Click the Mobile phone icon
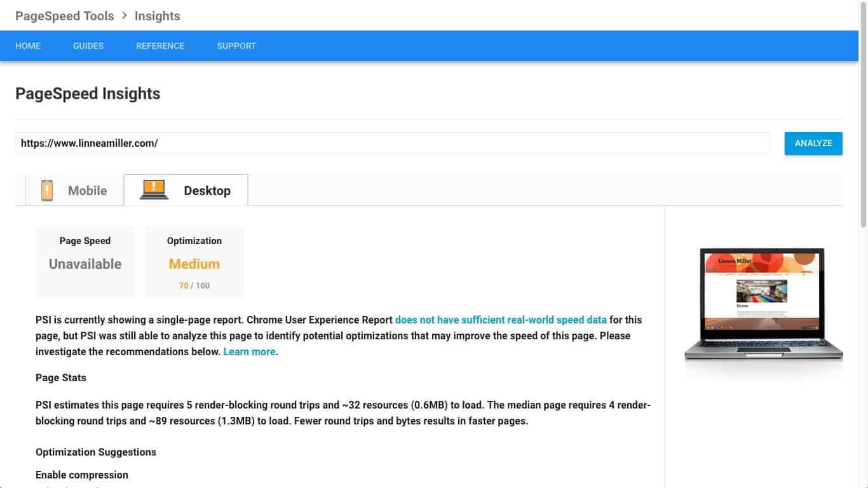The height and width of the screenshot is (488, 868). tap(47, 190)
